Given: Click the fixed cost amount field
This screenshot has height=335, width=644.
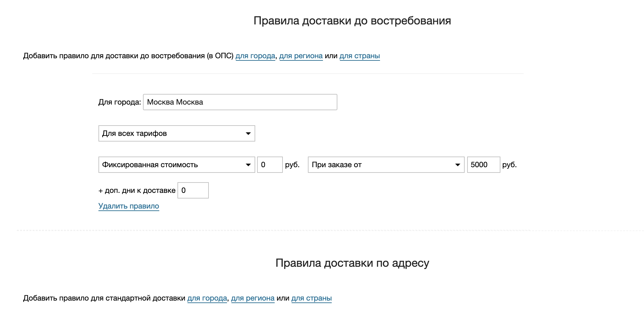Looking at the screenshot, I should click(270, 165).
